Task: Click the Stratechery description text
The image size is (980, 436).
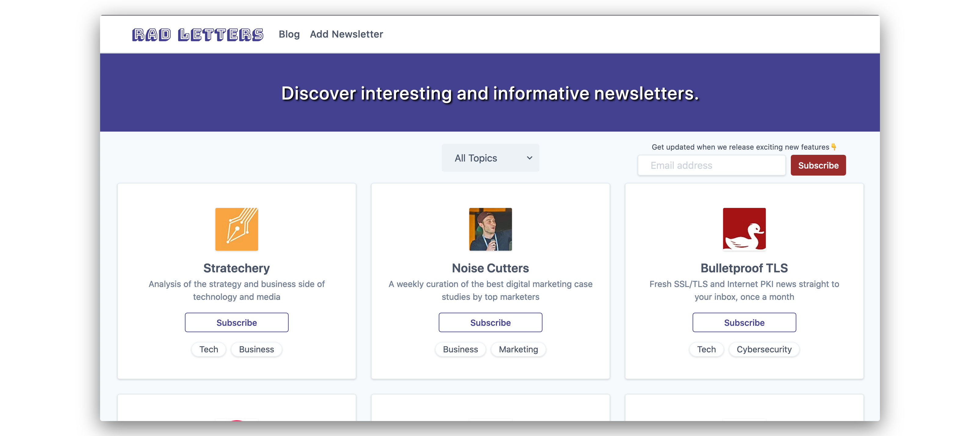Action: tap(237, 291)
